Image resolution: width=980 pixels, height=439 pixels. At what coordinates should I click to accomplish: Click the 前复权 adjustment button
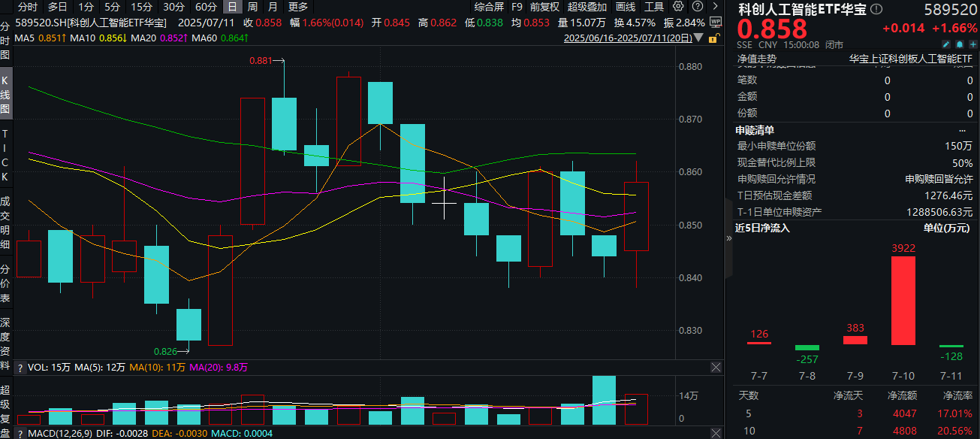tap(544, 7)
